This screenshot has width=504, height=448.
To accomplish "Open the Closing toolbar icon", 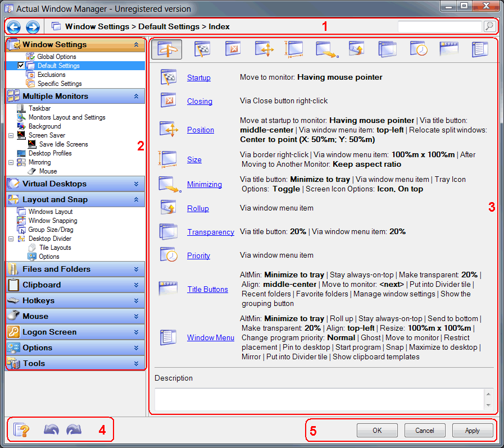I will pyautogui.click(x=233, y=49).
